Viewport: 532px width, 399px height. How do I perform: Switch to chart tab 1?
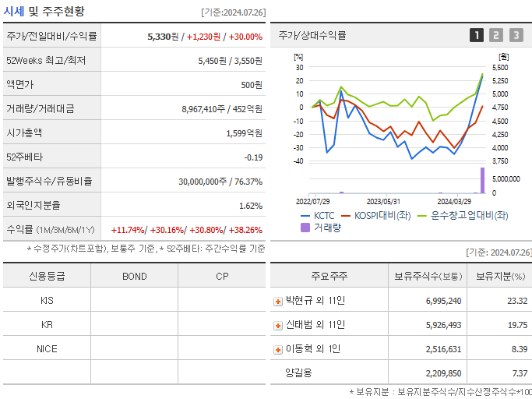pyautogui.click(x=477, y=35)
